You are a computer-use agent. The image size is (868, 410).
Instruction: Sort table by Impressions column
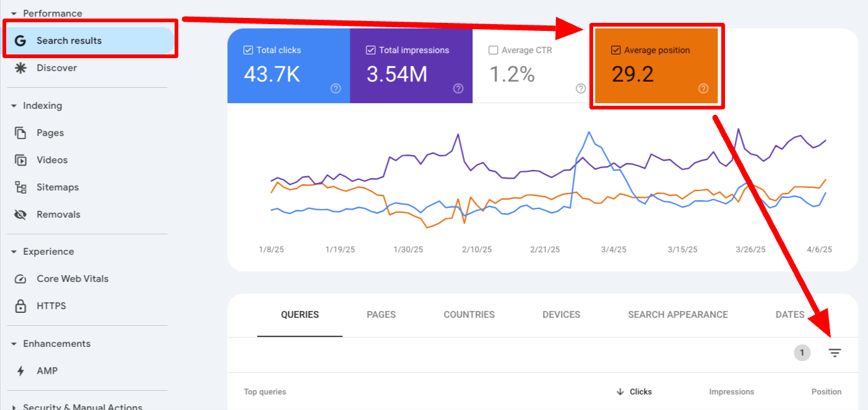732,392
